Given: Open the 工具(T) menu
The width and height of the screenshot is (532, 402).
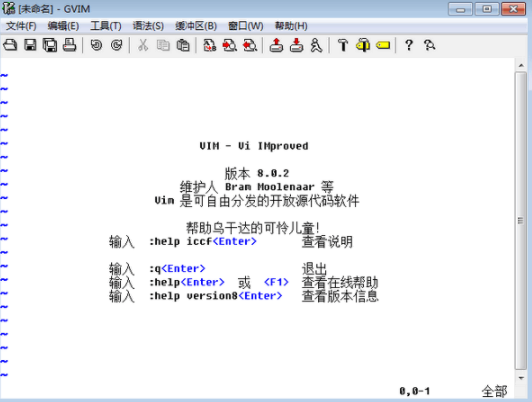Looking at the screenshot, I should click(x=106, y=26).
